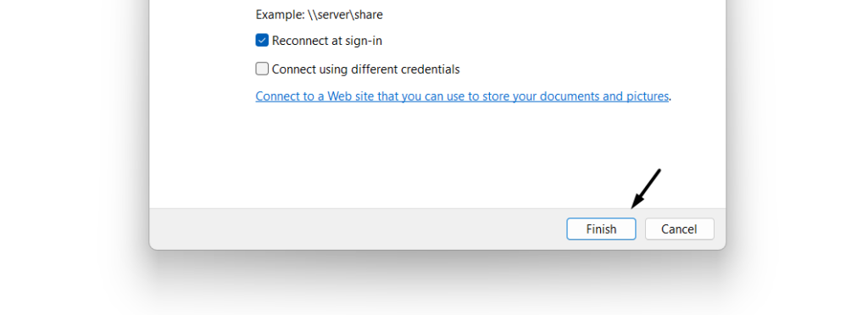Viewport: 868px width, 315px height.
Task: Click the gray footer bar beside Finish
Action: 354,229
